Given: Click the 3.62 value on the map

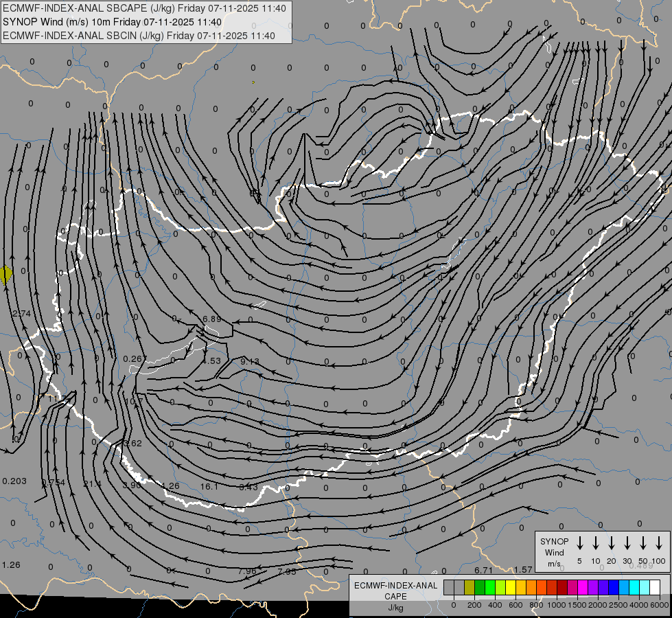Looking at the screenshot, I should point(132,443).
